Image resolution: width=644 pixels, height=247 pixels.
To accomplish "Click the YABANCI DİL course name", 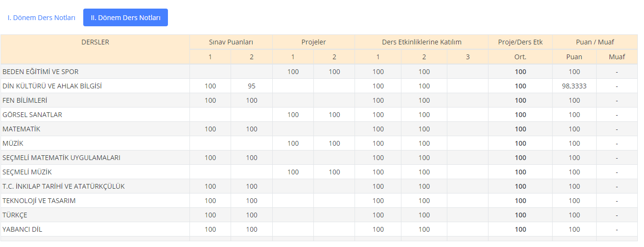I will (x=22, y=229).
